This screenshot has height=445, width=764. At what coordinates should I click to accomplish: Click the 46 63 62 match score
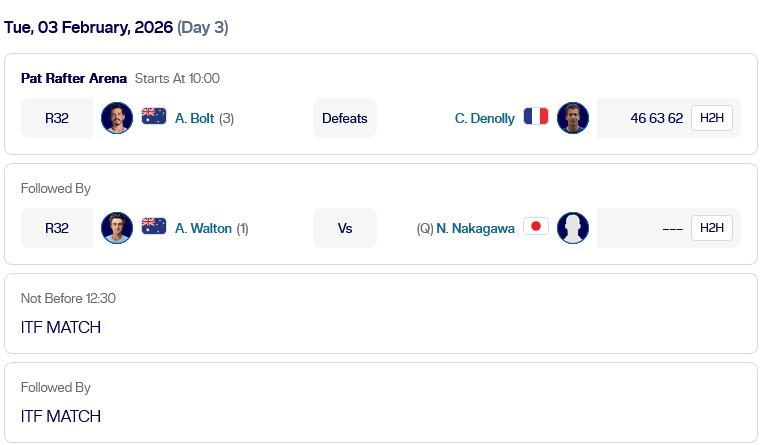tap(657, 118)
